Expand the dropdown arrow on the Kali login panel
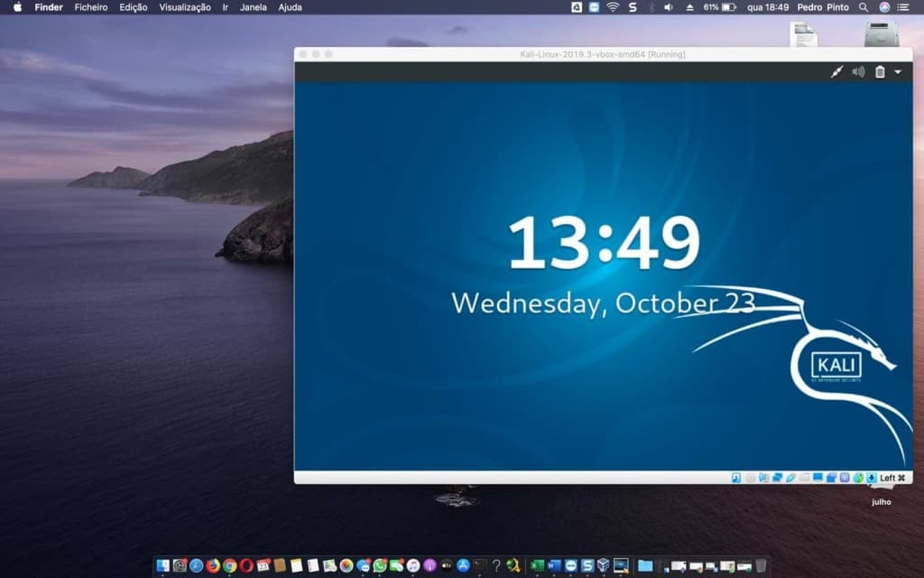924x578 pixels. (x=897, y=71)
